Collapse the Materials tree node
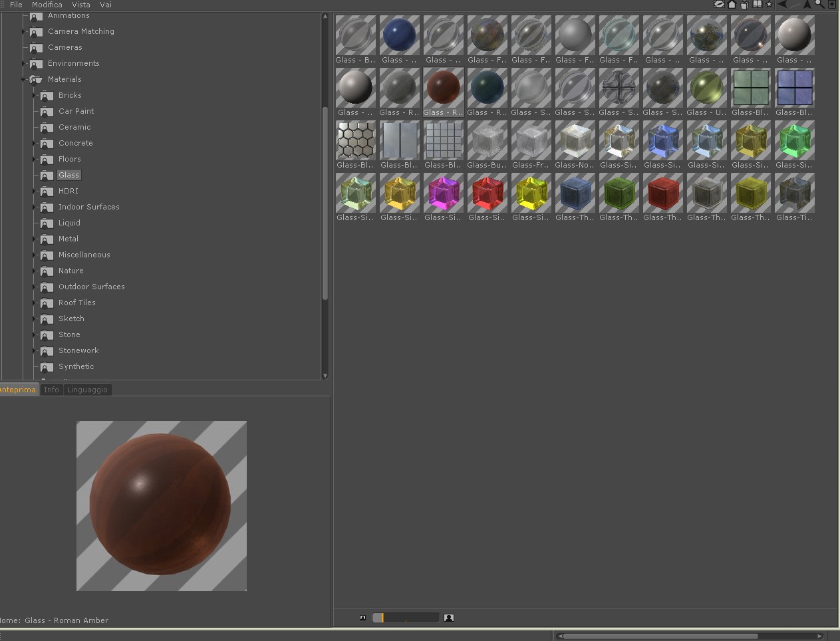 (x=24, y=80)
